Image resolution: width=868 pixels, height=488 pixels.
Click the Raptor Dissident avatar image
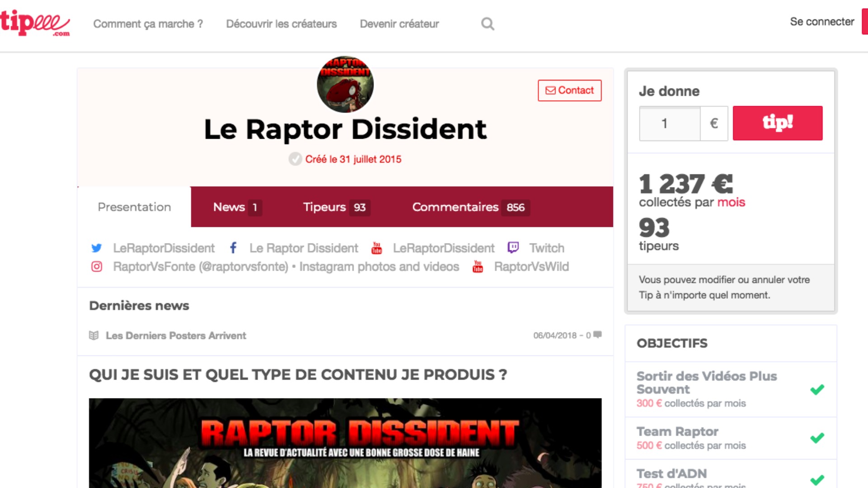pyautogui.click(x=345, y=84)
